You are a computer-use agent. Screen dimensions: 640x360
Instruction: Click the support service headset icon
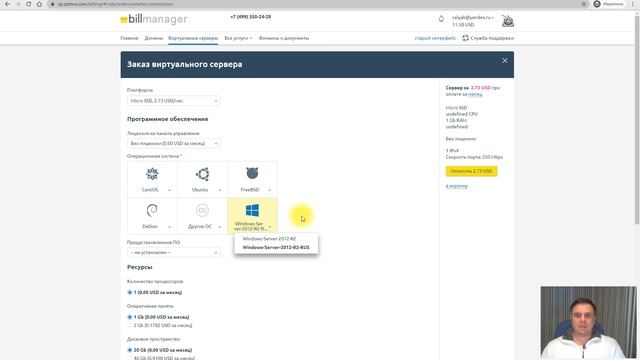[465, 38]
